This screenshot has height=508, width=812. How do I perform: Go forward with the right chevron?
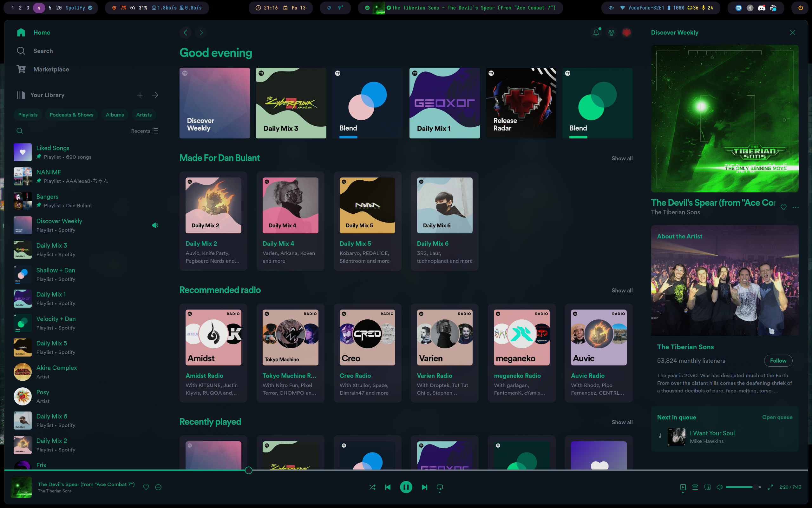pos(201,33)
